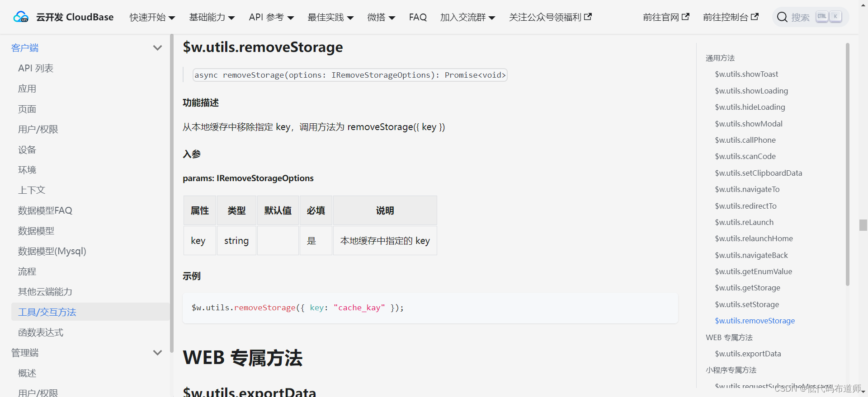Open 数据模型FAQ in sidebar

coord(45,210)
